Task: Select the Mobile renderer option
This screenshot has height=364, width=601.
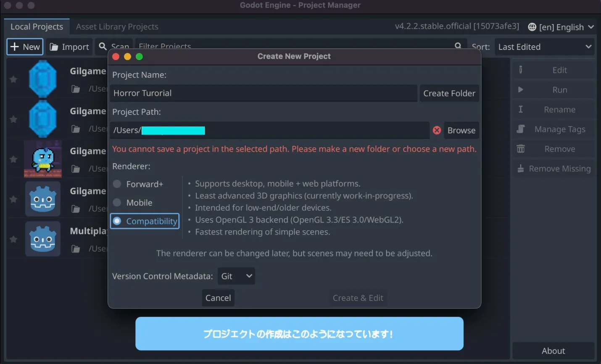Action: pos(117,203)
